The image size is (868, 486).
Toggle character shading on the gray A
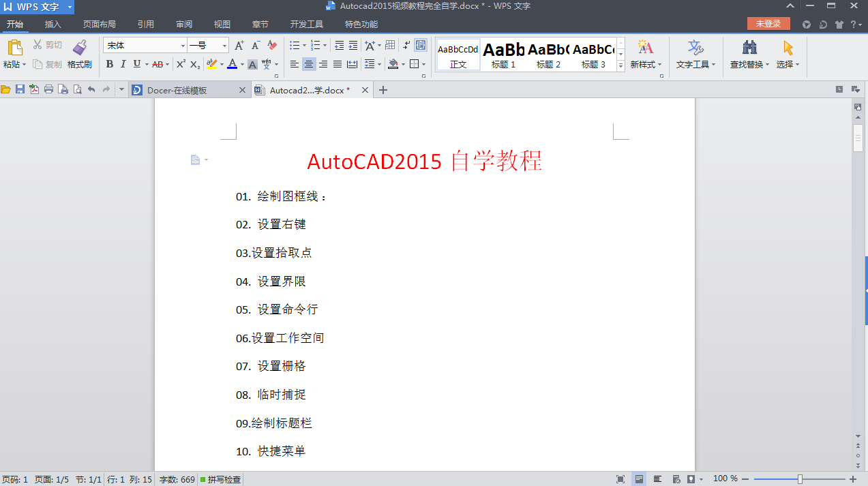(252, 64)
